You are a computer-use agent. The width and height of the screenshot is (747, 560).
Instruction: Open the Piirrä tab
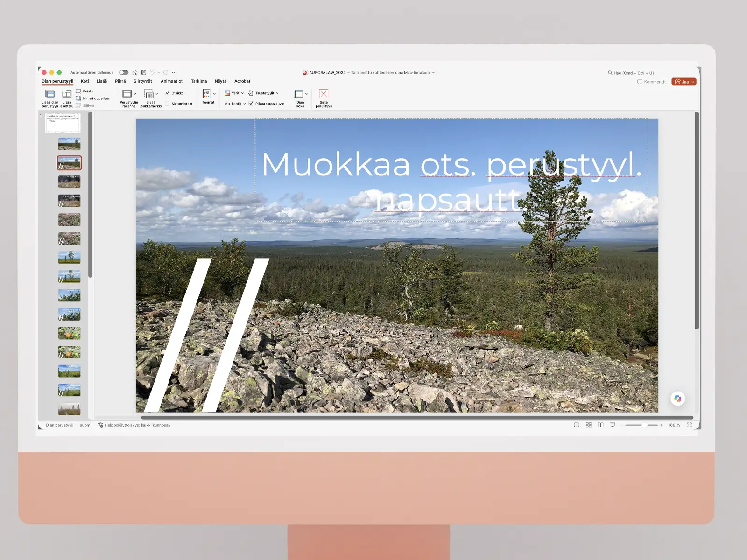[x=120, y=81]
